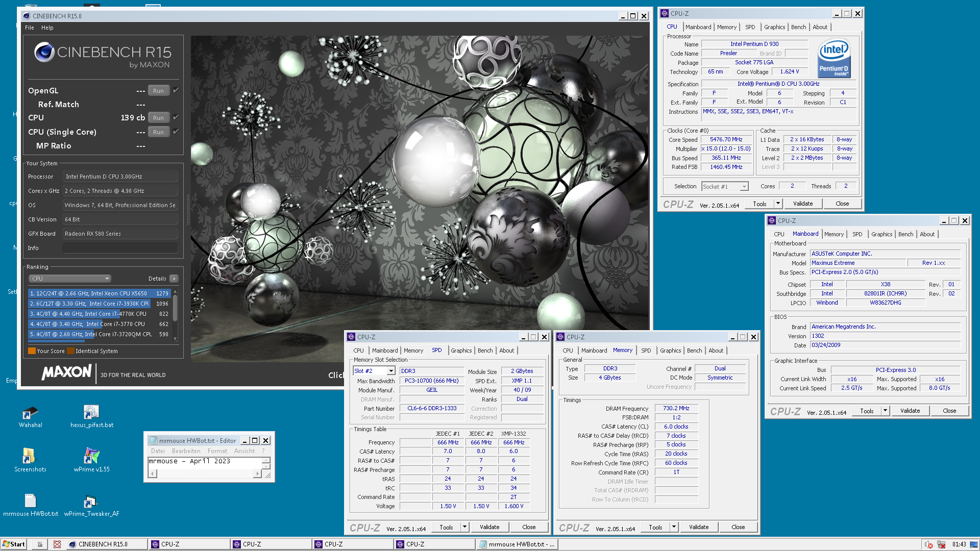This screenshot has width=980, height=551.
Task: Click the CPU-Z Memory window title icon
Action: (560, 337)
